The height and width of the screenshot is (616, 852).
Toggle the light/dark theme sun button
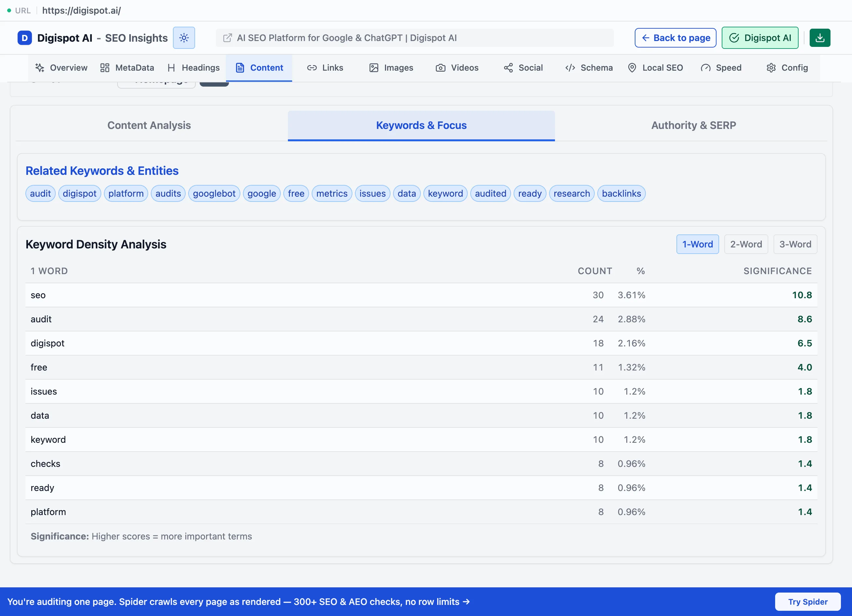coord(184,38)
